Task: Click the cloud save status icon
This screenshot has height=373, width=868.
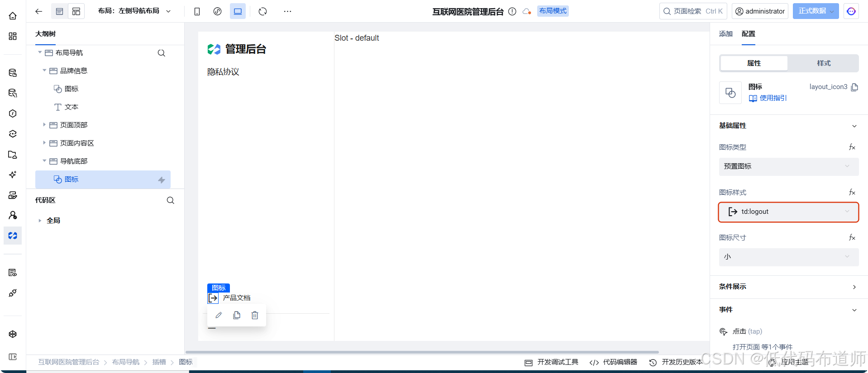Action: tap(527, 12)
